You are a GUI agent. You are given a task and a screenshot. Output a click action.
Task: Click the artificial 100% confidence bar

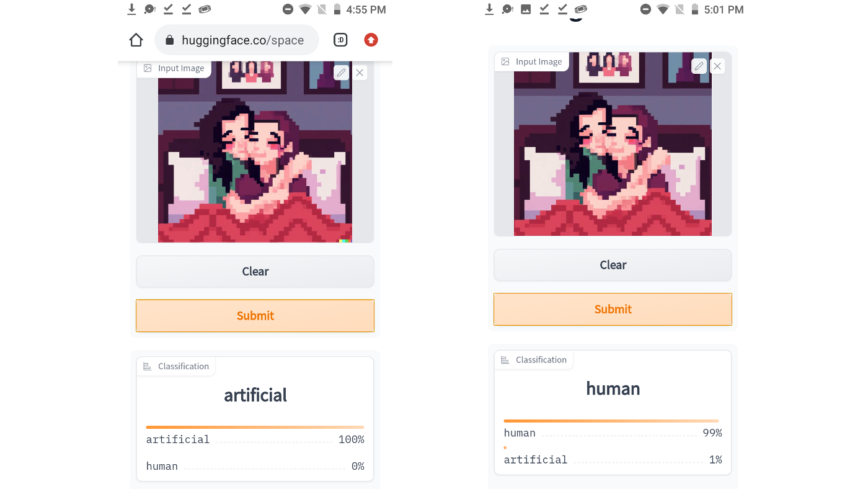coord(255,427)
